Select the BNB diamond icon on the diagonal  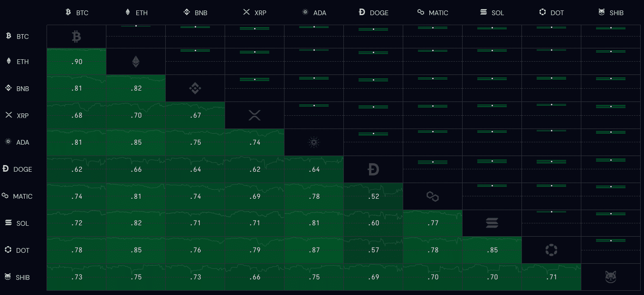point(195,88)
